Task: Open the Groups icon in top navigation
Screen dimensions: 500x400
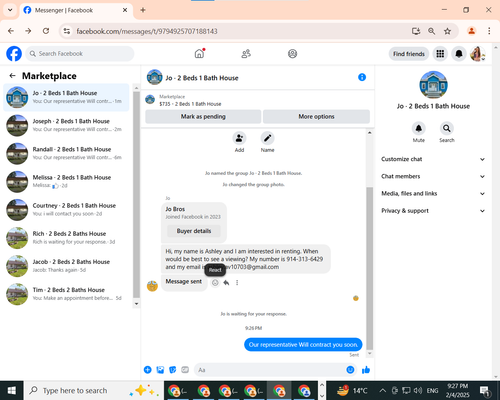Action: pyautogui.click(x=292, y=54)
